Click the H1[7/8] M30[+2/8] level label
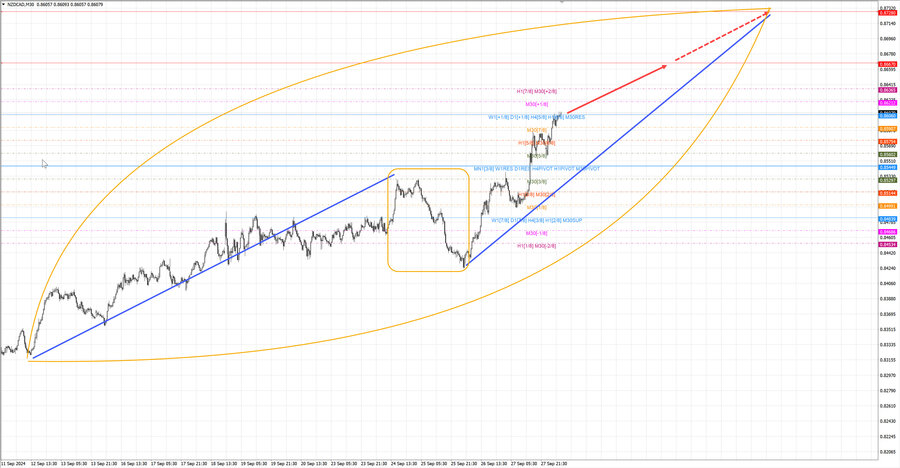This screenshot has height=468, width=900. 537,91
